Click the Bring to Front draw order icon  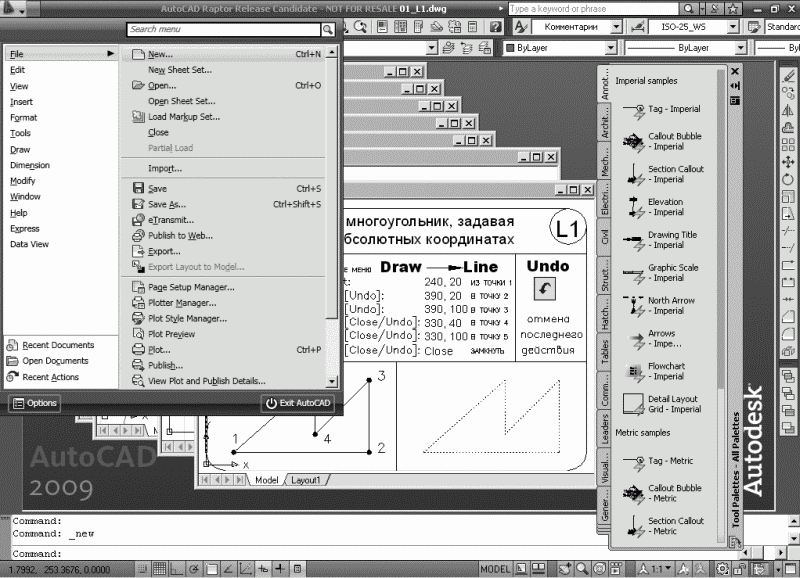click(x=788, y=377)
